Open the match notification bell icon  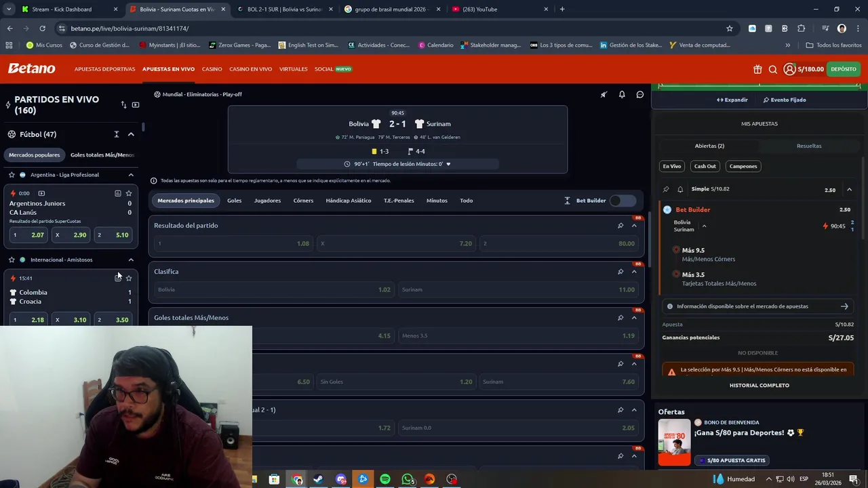coord(622,95)
